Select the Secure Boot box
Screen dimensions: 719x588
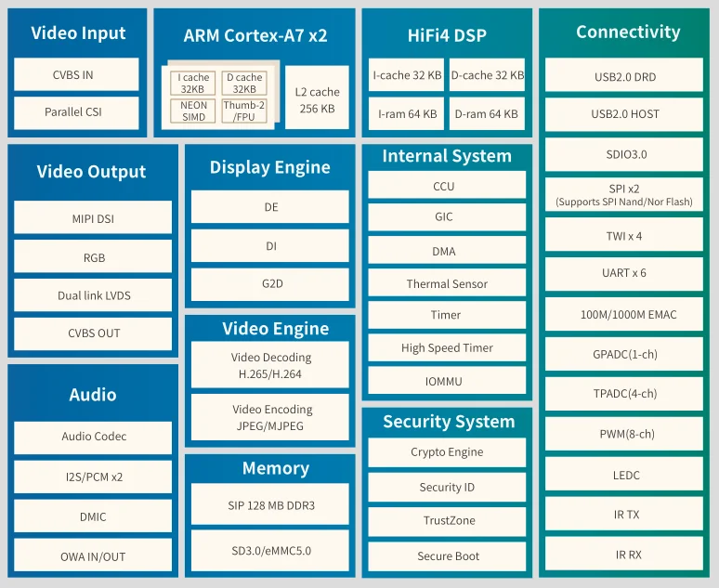pos(447,556)
